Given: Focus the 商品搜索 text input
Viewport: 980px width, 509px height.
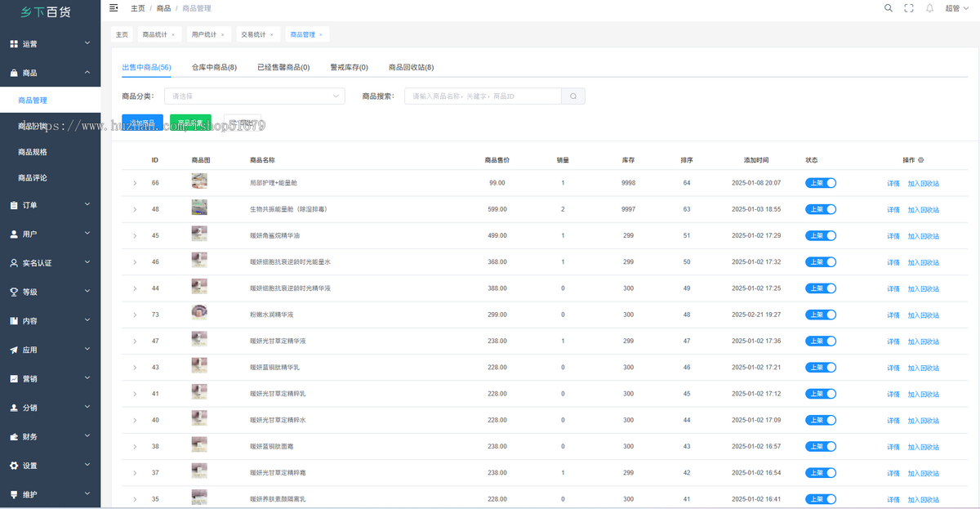Looking at the screenshot, I should [483, 96].
